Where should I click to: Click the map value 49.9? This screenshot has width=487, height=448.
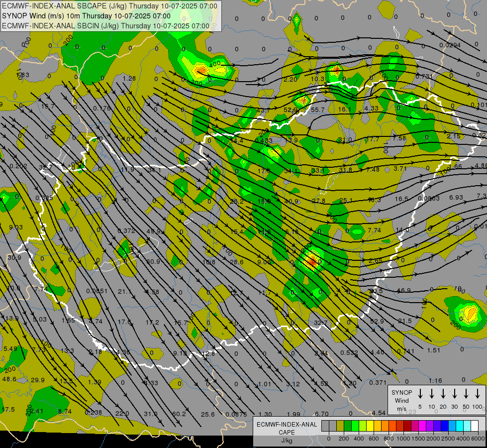tap(153, 231)
